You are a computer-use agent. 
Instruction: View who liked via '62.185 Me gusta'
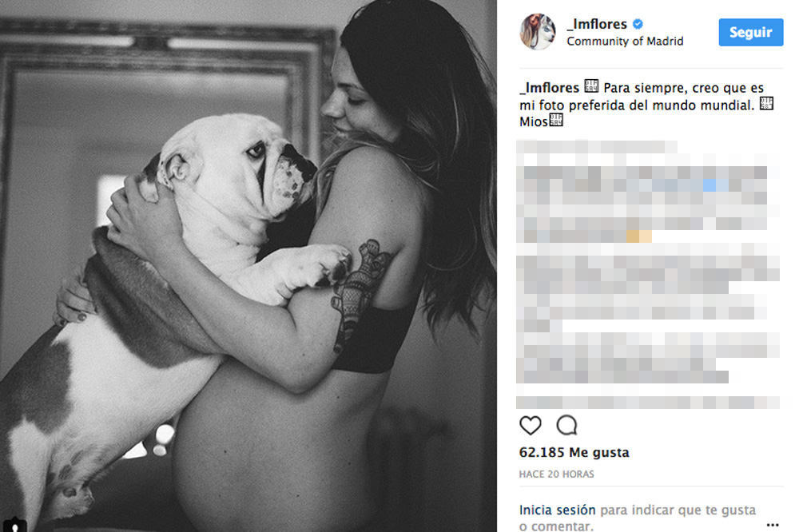pyautogui.click(x=574, y=452)
